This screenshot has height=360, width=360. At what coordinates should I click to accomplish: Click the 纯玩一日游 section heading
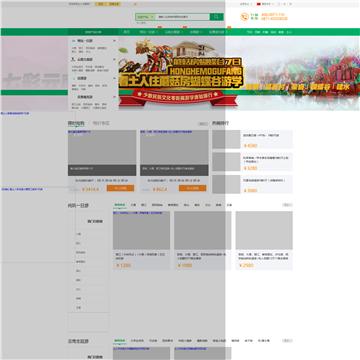pyautogui.click(x=78, y=206)
